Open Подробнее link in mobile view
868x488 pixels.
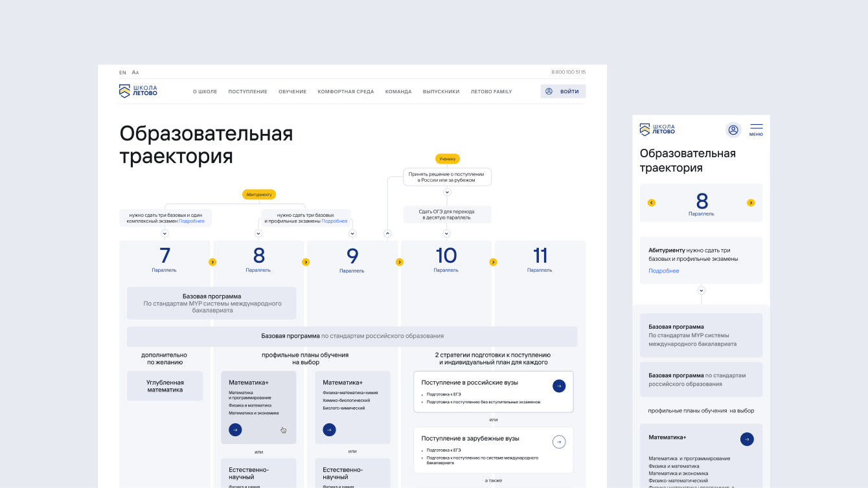(x=664, y=271)
